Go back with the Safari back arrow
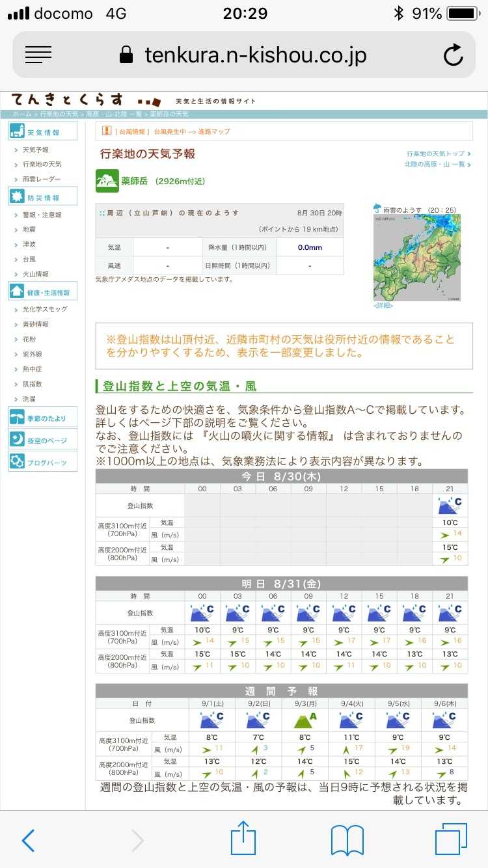The width and height of the screenshot is (488, 868). click(29, 839)
